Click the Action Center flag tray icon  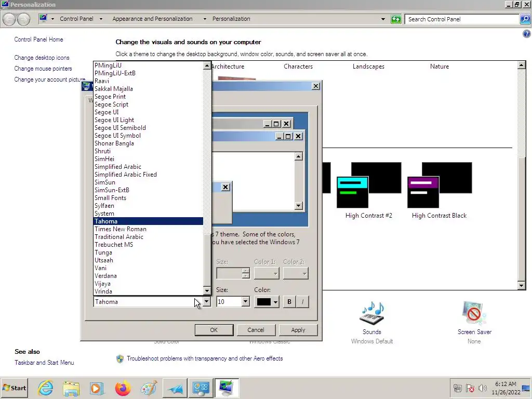coord(470,388)
